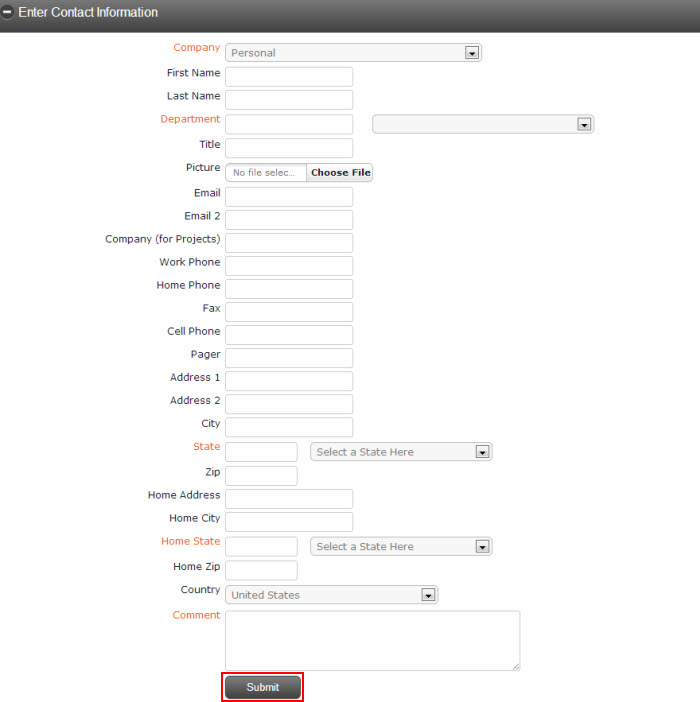Image resolution: width=700 pixels, height=702 pixels.
Task: Click the orange Comment label
Action: 196,615
